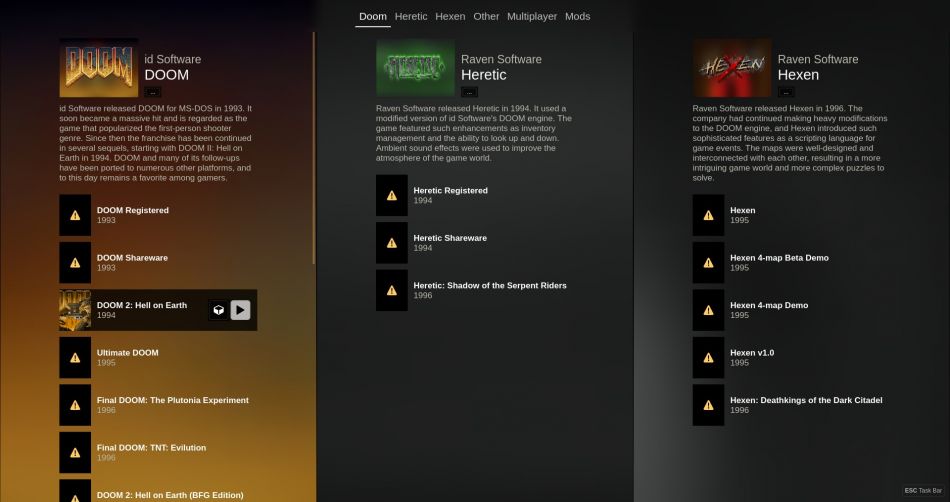950x502 pixels.
Task: Open the package icon on the DOOM 2: Hell on Earth row
Action: [218, 310]
